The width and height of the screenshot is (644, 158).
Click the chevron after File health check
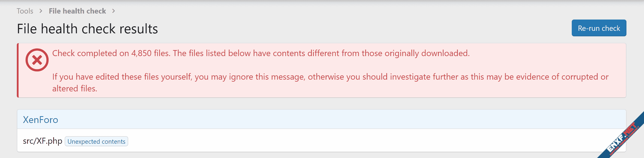pyautogui.click(x=114, y=11)
